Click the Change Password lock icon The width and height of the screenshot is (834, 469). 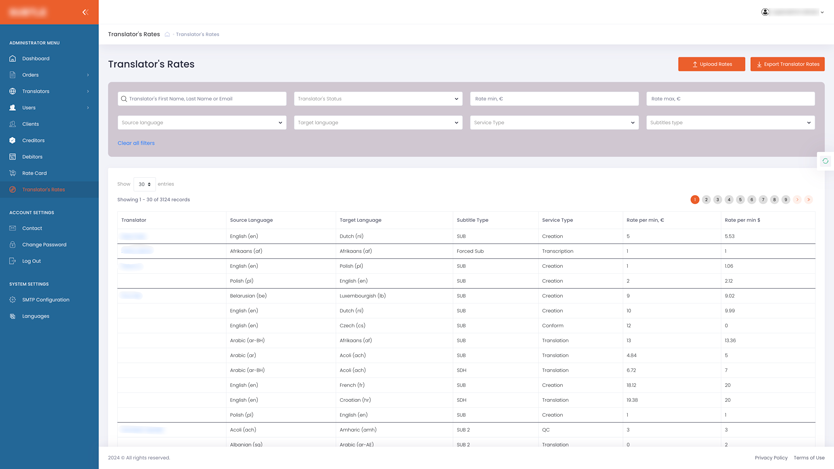pos(13,245)
